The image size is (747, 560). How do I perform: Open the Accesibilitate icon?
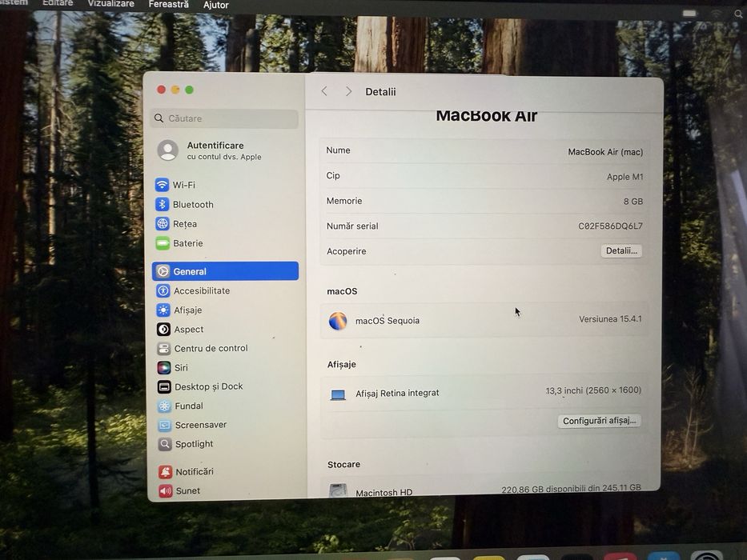click(163, 290)
